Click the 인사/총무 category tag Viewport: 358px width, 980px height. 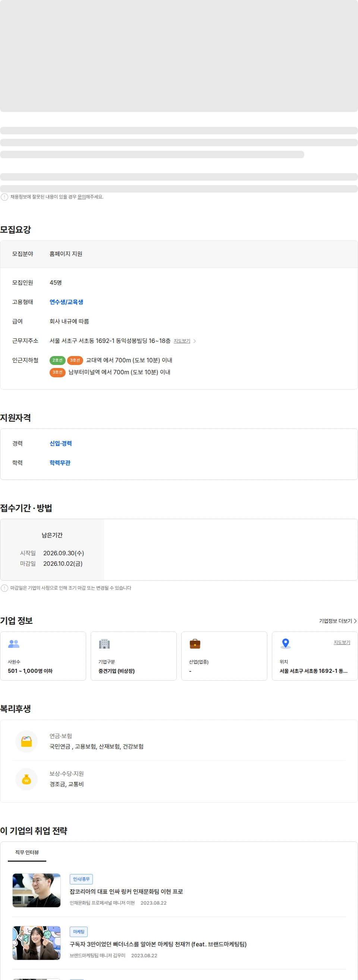(81, 879)
